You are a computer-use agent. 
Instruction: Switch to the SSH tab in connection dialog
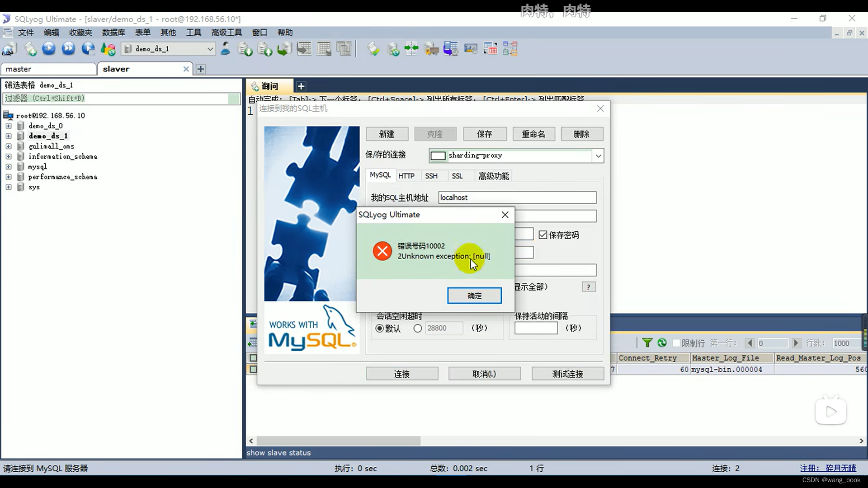tap(431, 176)
